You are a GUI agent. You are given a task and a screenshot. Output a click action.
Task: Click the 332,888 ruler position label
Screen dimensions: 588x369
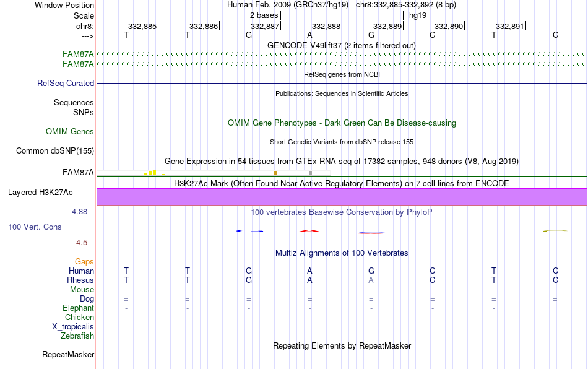[326, 26]
